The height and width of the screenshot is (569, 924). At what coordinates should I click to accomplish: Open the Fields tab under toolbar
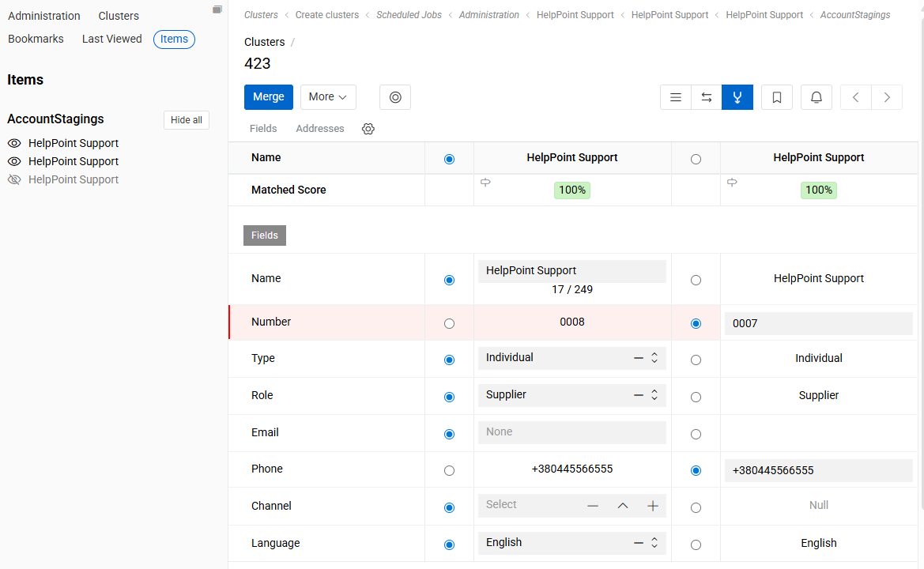point(263,128)
